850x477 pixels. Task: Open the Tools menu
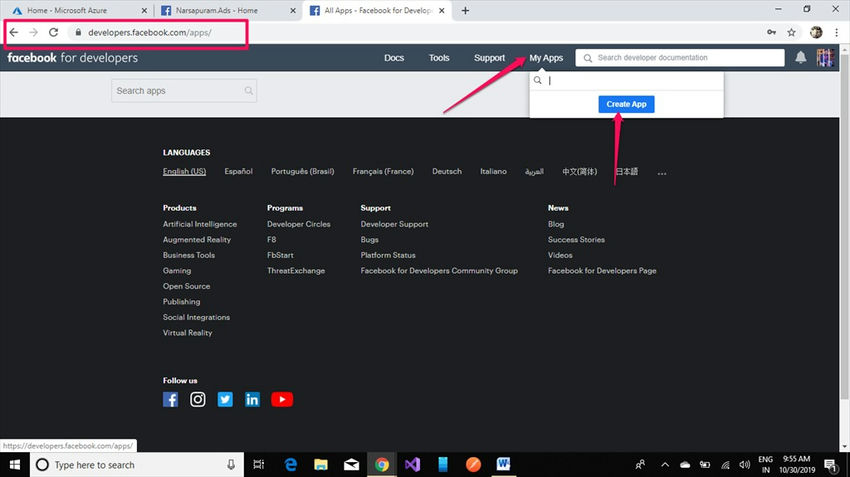439,58
